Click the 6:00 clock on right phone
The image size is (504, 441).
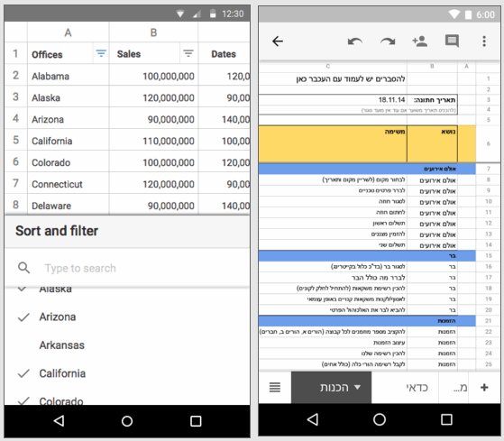(485, 14)
